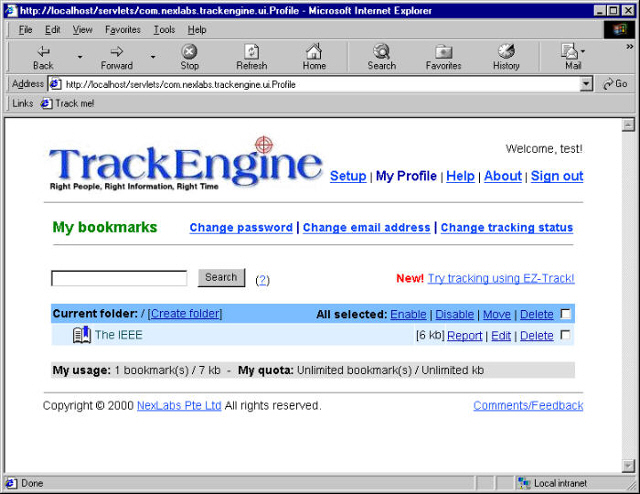
Task: Click the Forward arrow icon
Action: pyautogui.click(x=117, y=52)
